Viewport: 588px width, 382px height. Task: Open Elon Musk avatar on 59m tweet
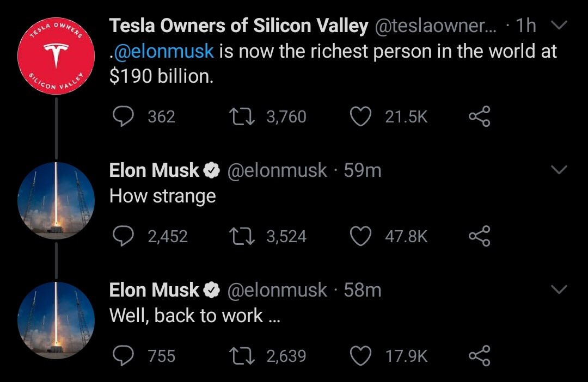point(56,201)
